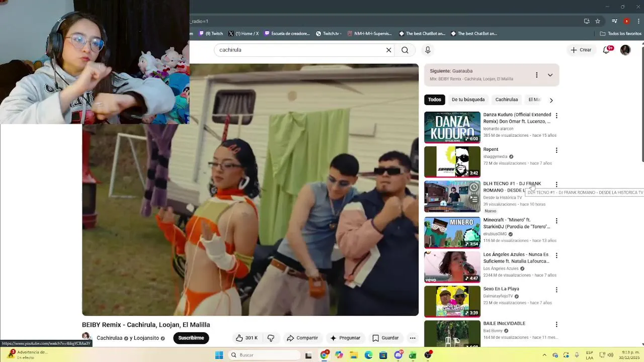The image size is (644, 362).
Task: Click install app icon in address bar
Action: click(587, 21)
